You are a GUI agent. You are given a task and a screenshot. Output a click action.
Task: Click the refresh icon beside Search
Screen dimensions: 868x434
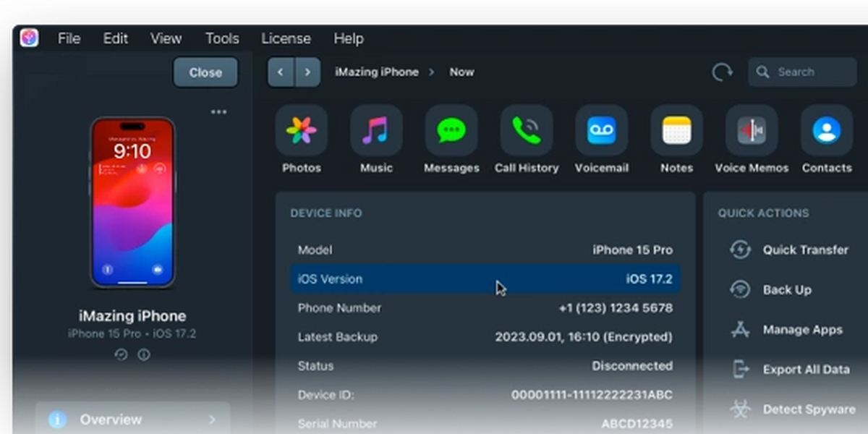722,72
